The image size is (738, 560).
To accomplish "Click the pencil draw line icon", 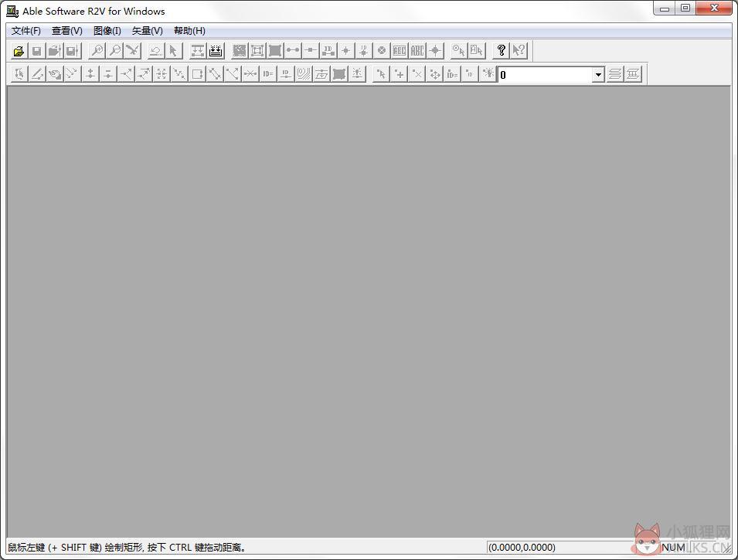I will tap(37, 74).
